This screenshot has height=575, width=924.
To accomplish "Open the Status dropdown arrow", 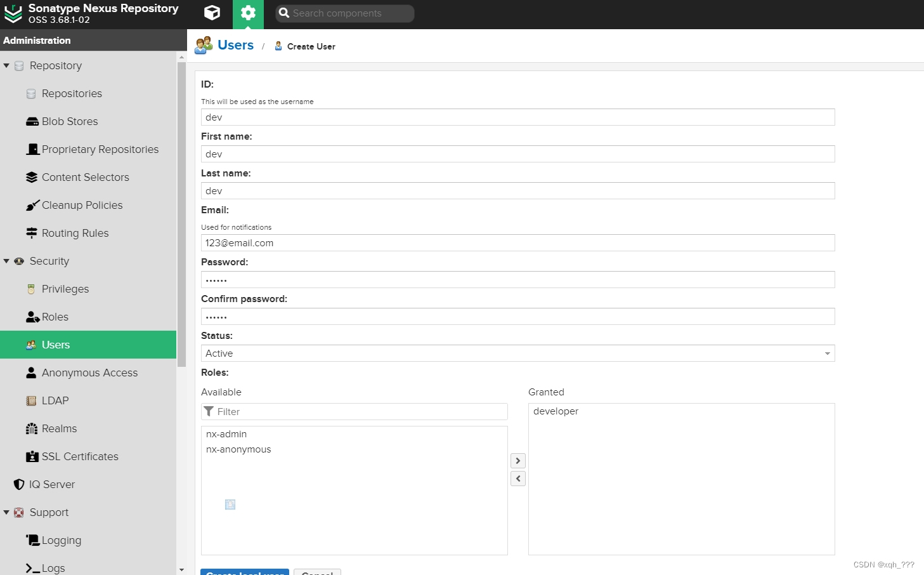I will tap(828, 354).
